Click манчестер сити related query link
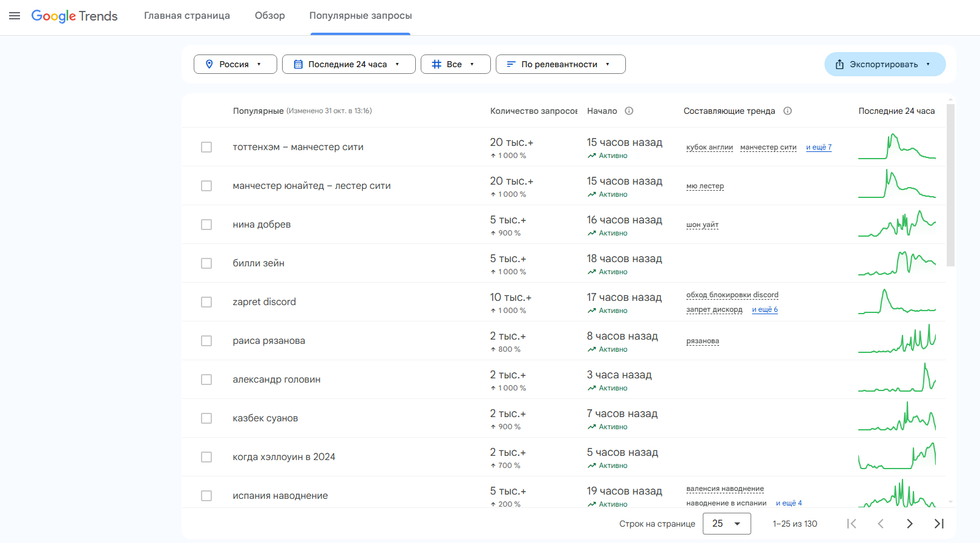 pyautogui.click(x=768, y=147)
